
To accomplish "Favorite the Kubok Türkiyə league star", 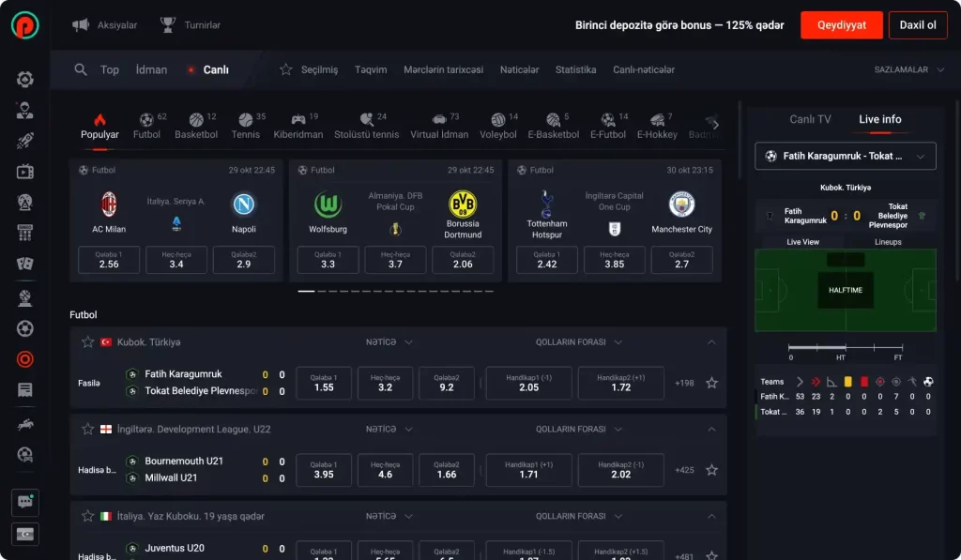I will coord(88,342).
